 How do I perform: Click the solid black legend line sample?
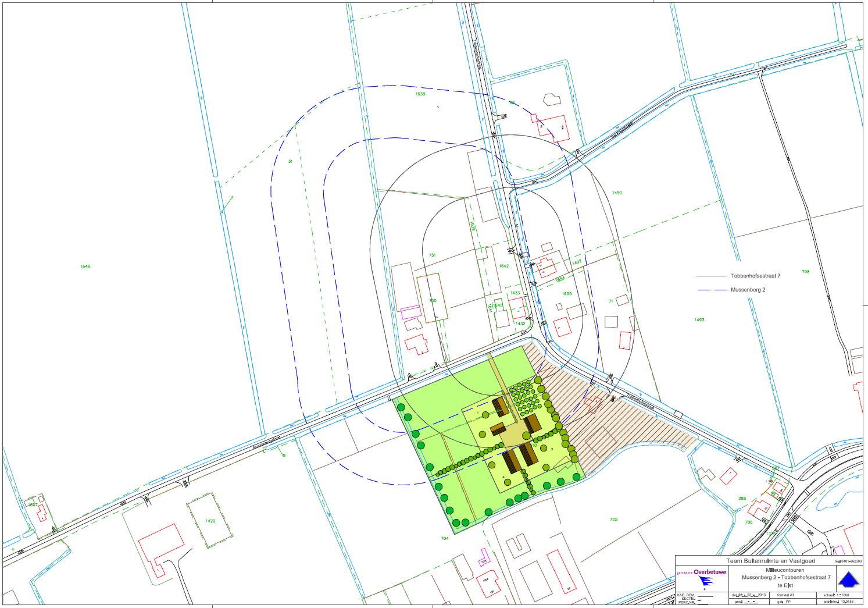(711, 276)
